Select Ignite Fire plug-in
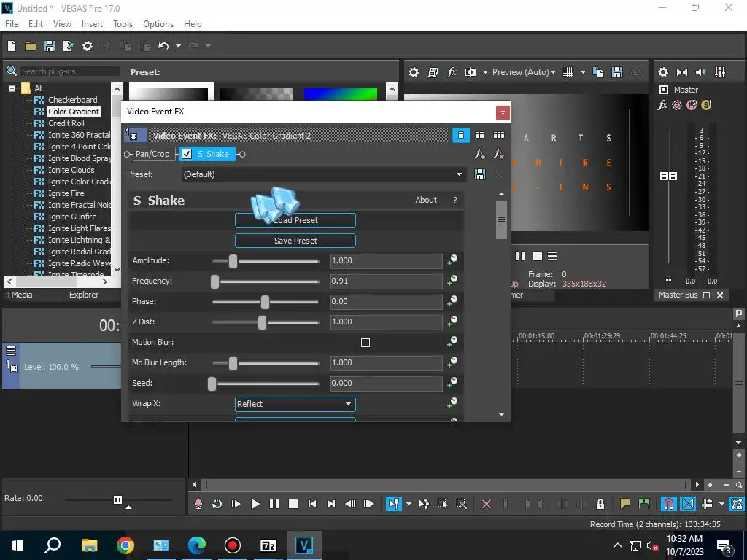 66,193
